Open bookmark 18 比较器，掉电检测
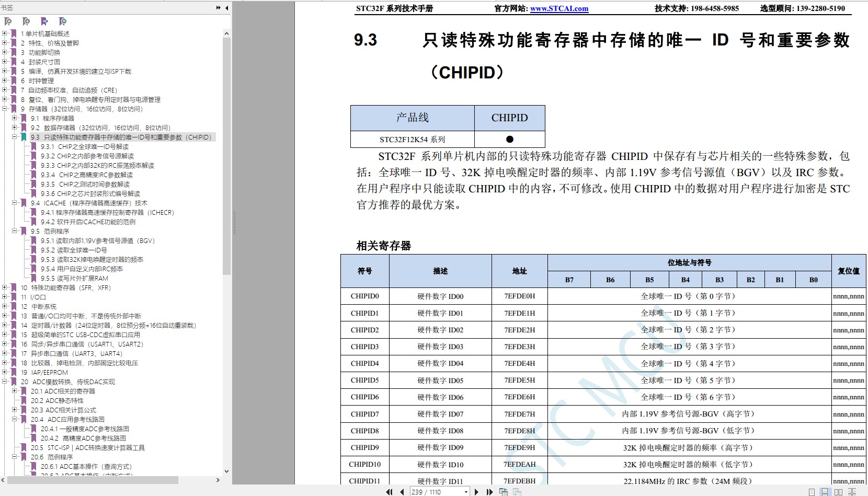 point(79,363)
